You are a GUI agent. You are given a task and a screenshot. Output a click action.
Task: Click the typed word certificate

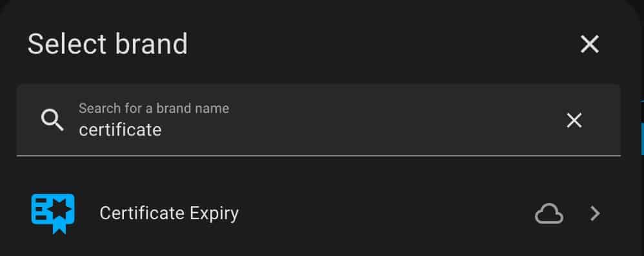tap(120, 130)
